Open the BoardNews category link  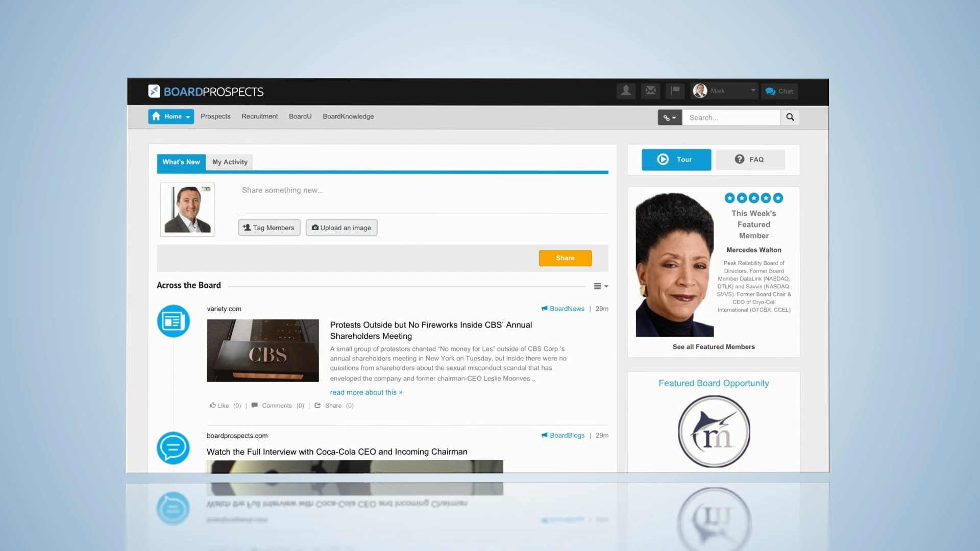click(x=563, y=309)
